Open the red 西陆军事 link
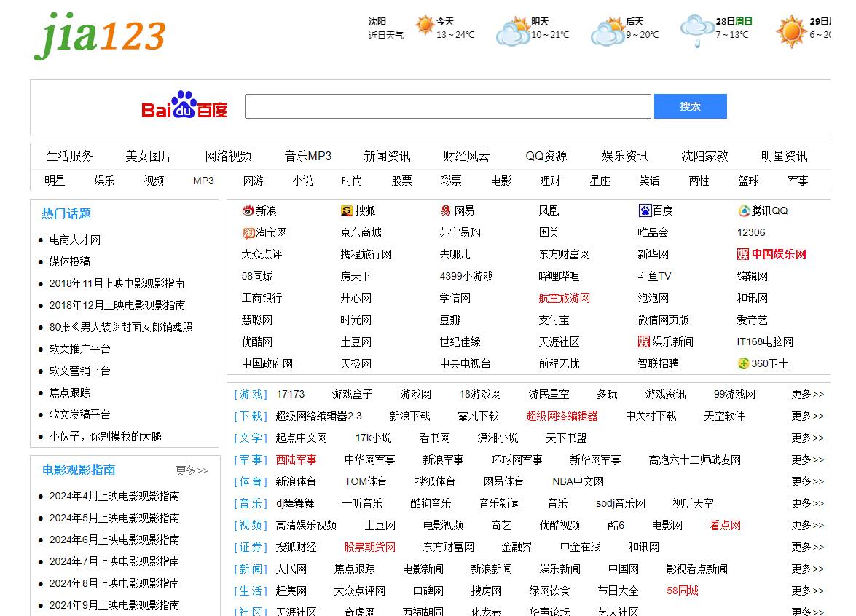This screenshot has width=856, height=616. [x=296, y=459]
